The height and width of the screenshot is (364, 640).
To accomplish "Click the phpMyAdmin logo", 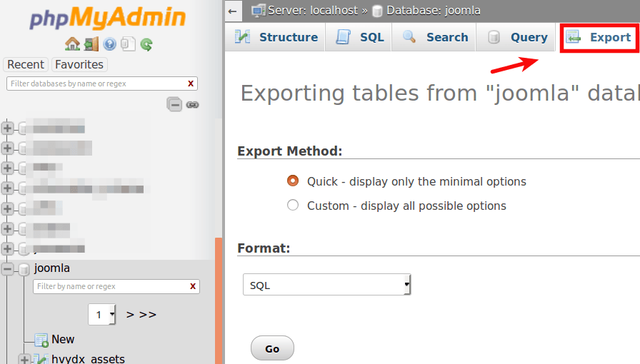I will pyautogui.click(x=107, y=19).
